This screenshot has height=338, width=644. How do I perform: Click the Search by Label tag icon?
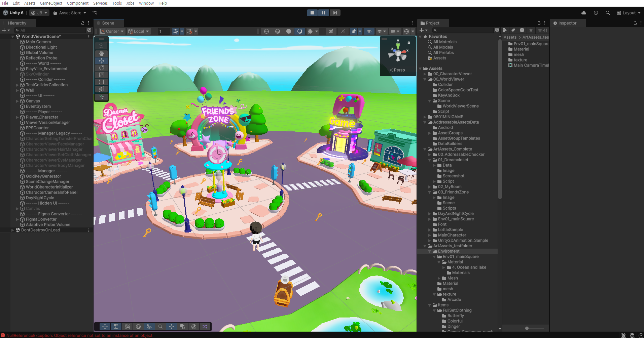513,30
